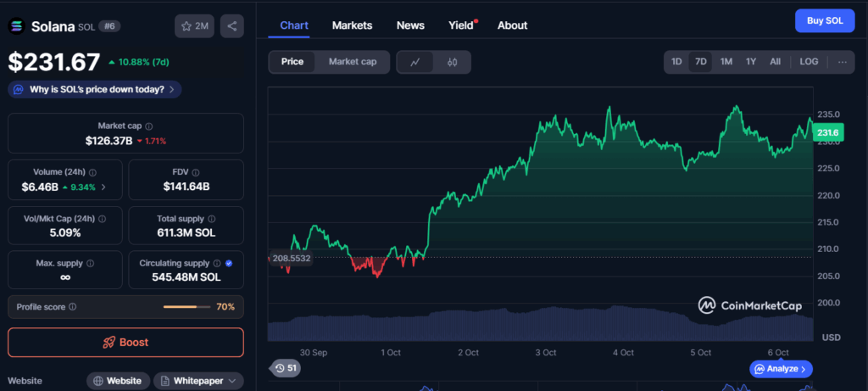Click the star watchlist icon
This screenshot has width=868, height=391.
(x=186, y=26)
